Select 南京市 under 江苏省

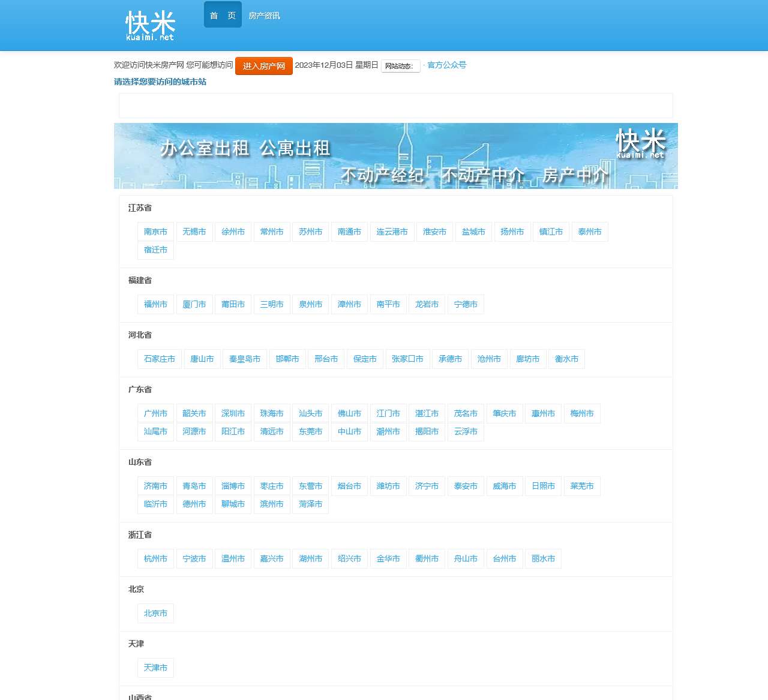pos(155,232)
